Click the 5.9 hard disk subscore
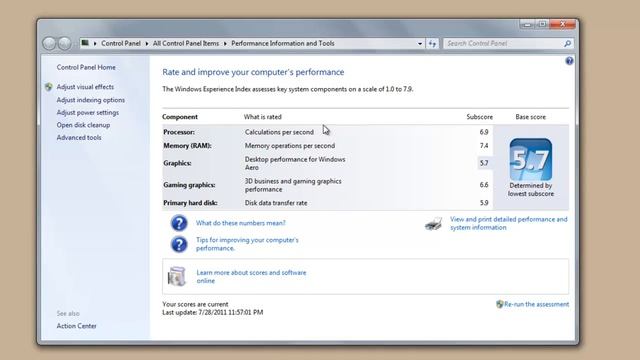Screen dimensions: 640x360 coord(484,203)
